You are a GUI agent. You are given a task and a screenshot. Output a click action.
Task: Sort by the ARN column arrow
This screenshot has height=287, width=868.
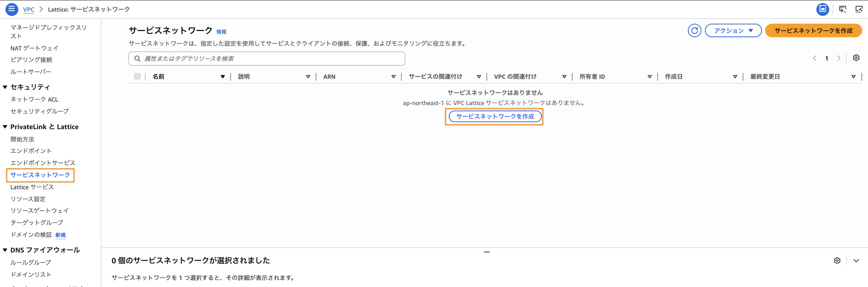click(x=394, y=77)
